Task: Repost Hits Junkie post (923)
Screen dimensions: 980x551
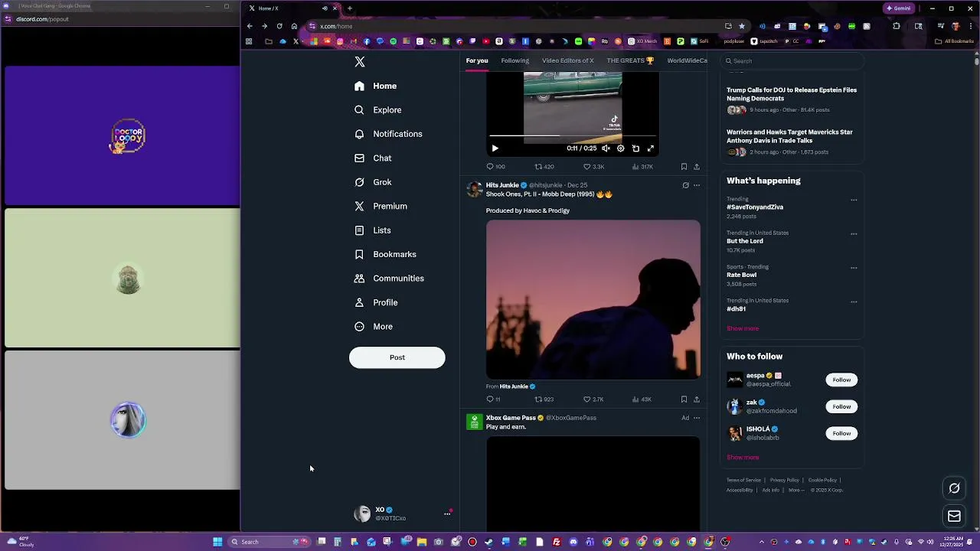Action: pos(544,399)
